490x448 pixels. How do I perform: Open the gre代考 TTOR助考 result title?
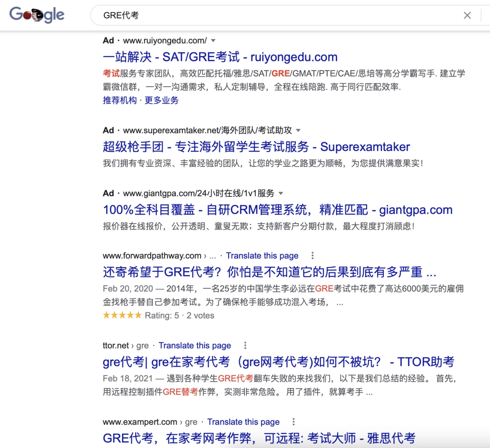pos(279,362)
